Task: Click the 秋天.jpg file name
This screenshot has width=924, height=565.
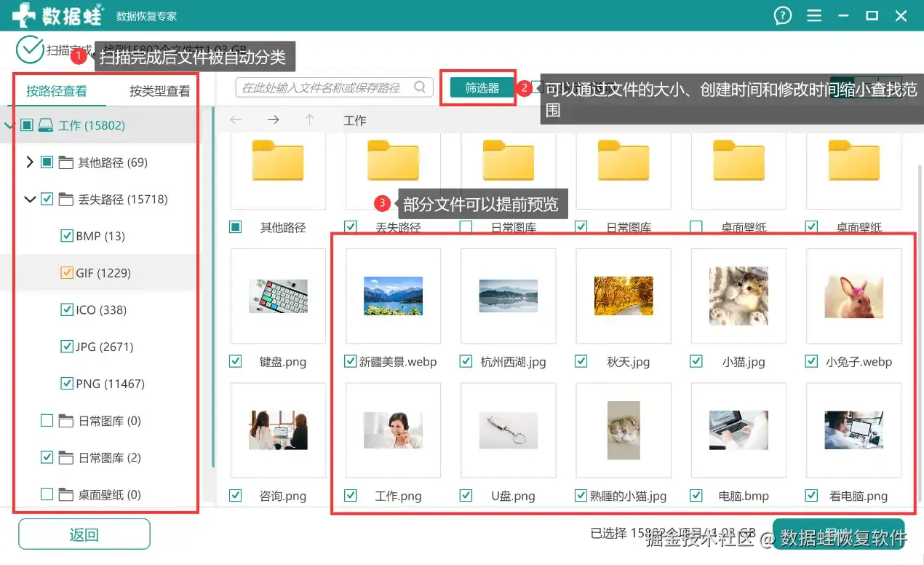Action: [x=629, y=362]
